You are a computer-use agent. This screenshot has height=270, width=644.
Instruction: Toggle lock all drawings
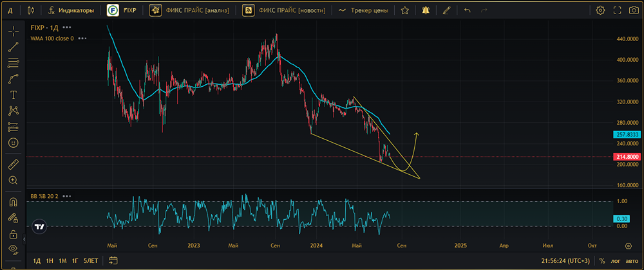click(x=13, y=233)
